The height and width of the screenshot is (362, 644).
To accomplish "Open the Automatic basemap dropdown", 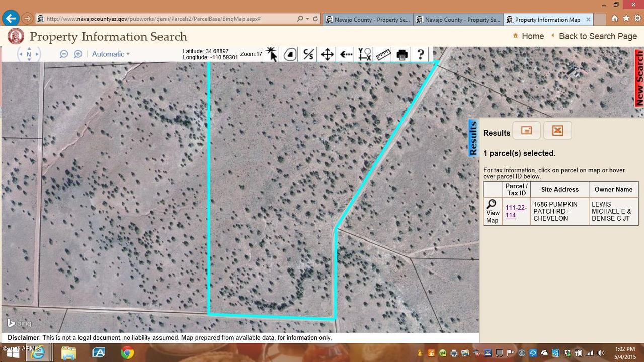I will pos(110,54).
